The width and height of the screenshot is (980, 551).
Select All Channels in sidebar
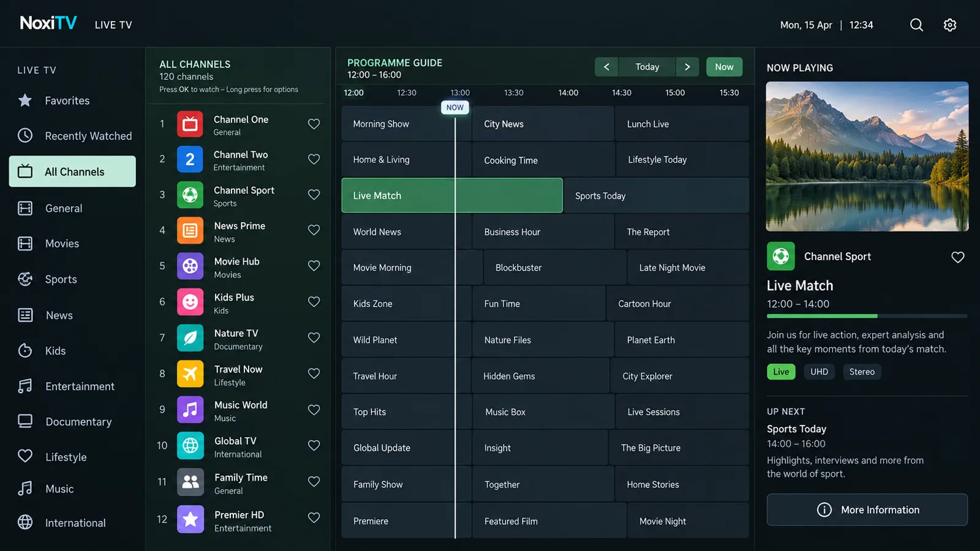72,171
